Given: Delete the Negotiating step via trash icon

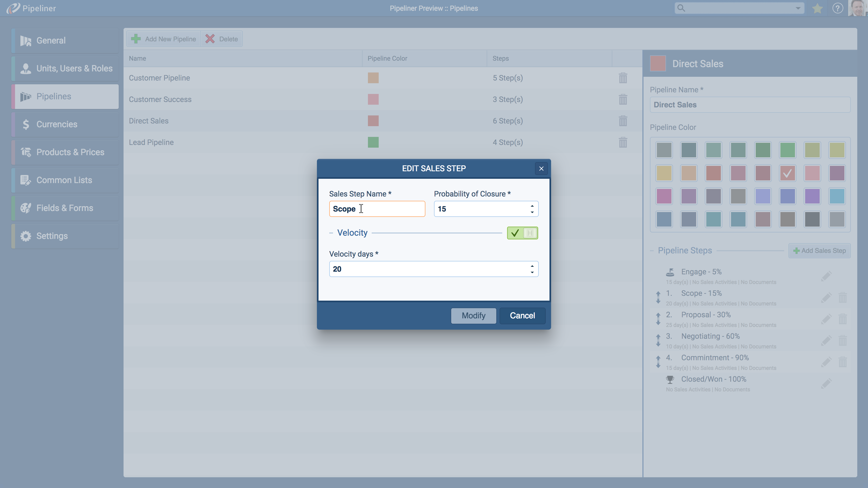Looking at the screenshot, I should (842, 340).
